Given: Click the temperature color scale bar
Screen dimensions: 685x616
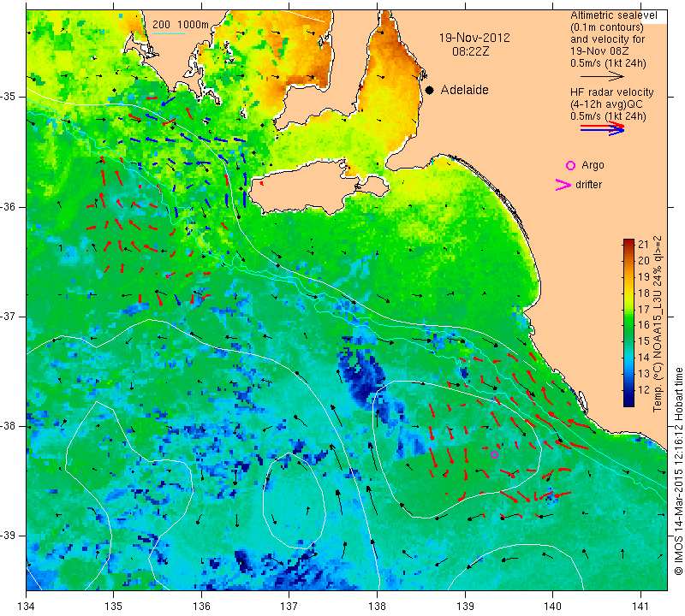Looking at the screenshot, I should pyautogui.click(x=628, y=323).
